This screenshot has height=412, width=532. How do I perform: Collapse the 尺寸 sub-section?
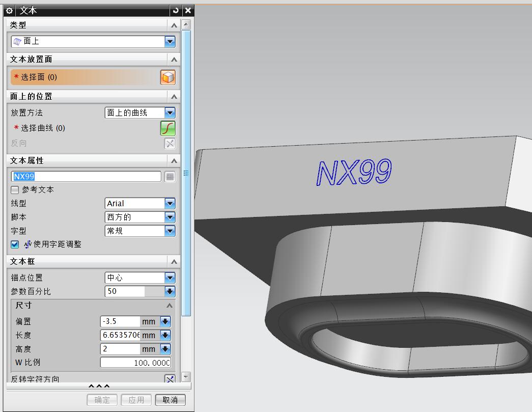[x=169, y=306]
